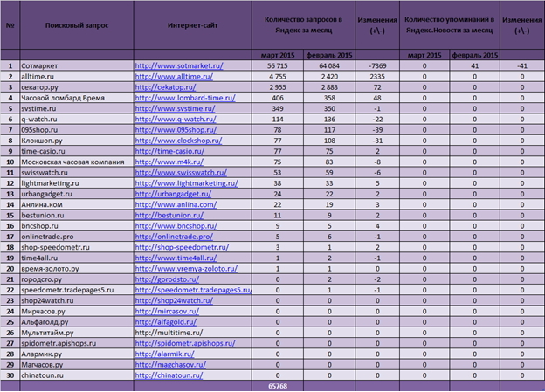Select the 'Алармик.ру' query cell

(x=77, y=354)
